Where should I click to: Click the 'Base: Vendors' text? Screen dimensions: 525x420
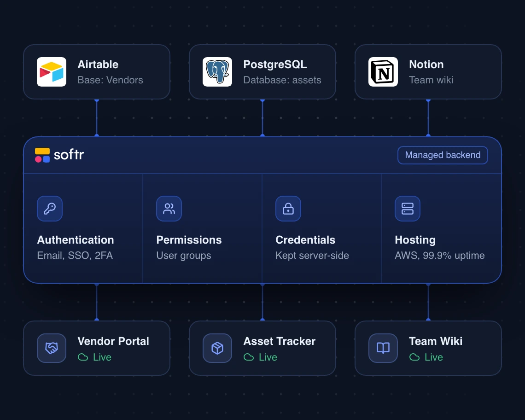[110, 80]
